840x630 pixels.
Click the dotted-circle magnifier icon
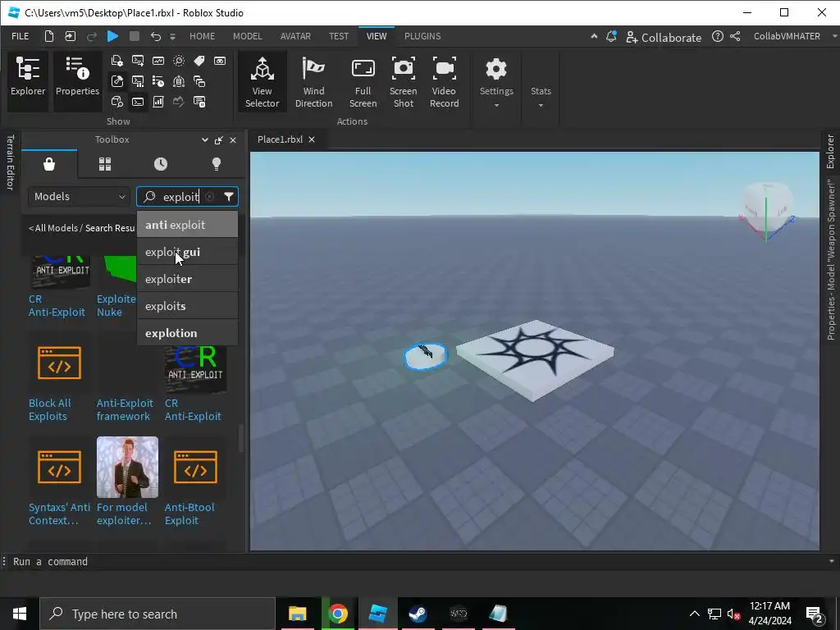pyautogui.click(x=178, y=61)
